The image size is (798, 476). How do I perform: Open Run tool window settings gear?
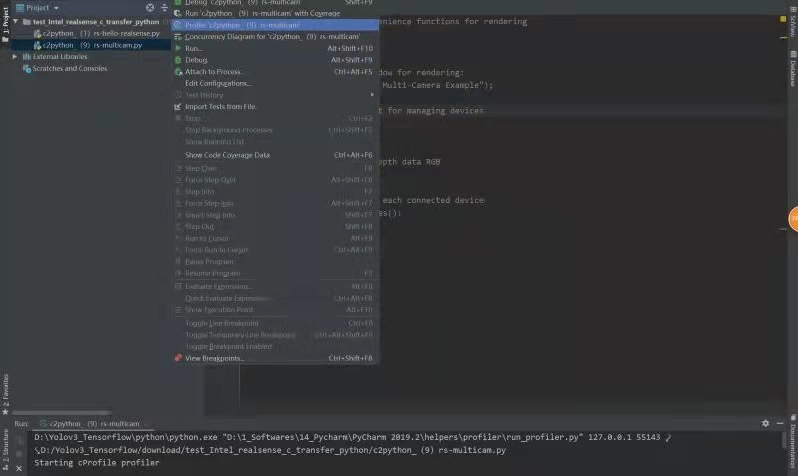pos(765,423)
